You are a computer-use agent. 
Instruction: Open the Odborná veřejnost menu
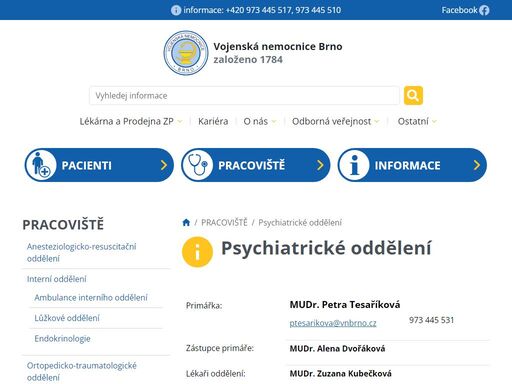tap(331, 121)
